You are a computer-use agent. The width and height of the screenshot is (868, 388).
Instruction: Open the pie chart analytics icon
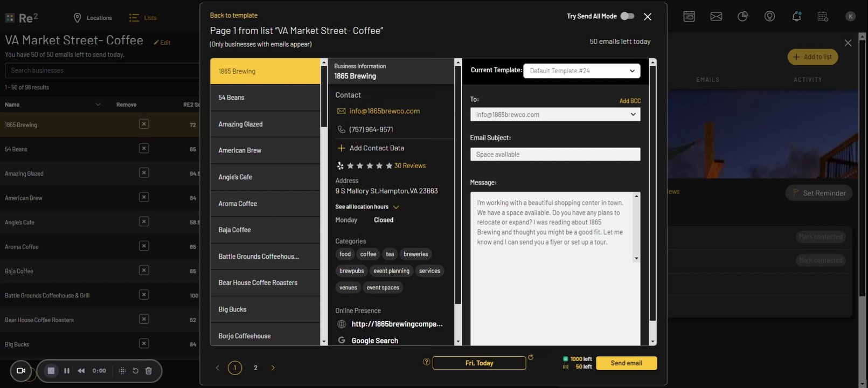click(743, 16)
